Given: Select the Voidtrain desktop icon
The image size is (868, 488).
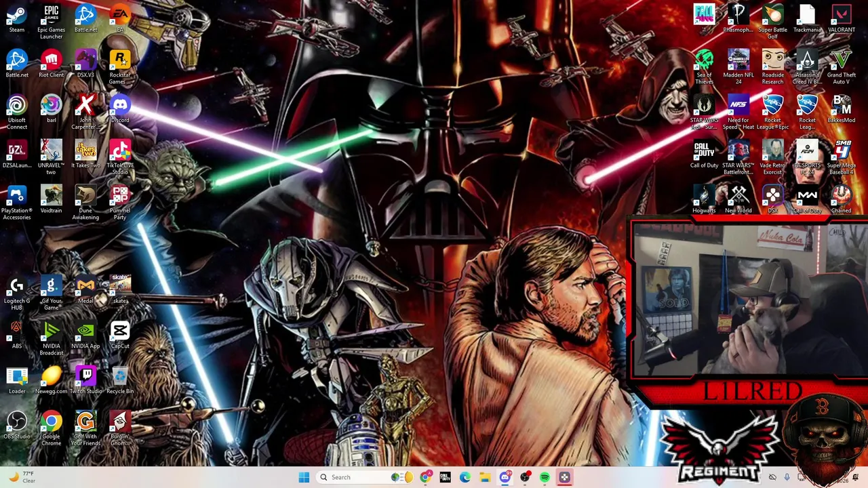Looking at the screenshot, I should pos(51,200).
